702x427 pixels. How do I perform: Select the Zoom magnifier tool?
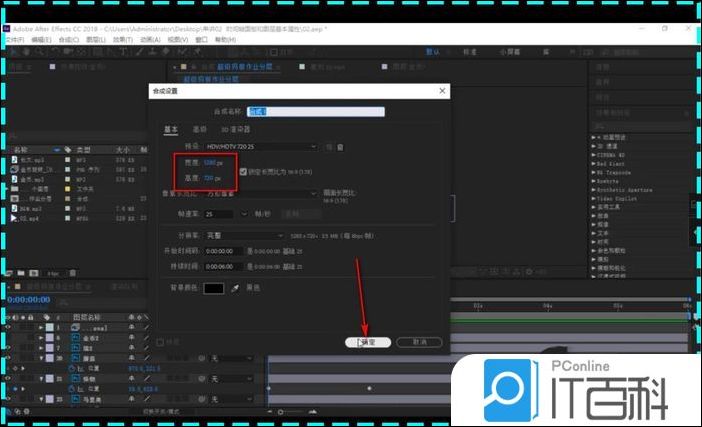click(40, 52)
